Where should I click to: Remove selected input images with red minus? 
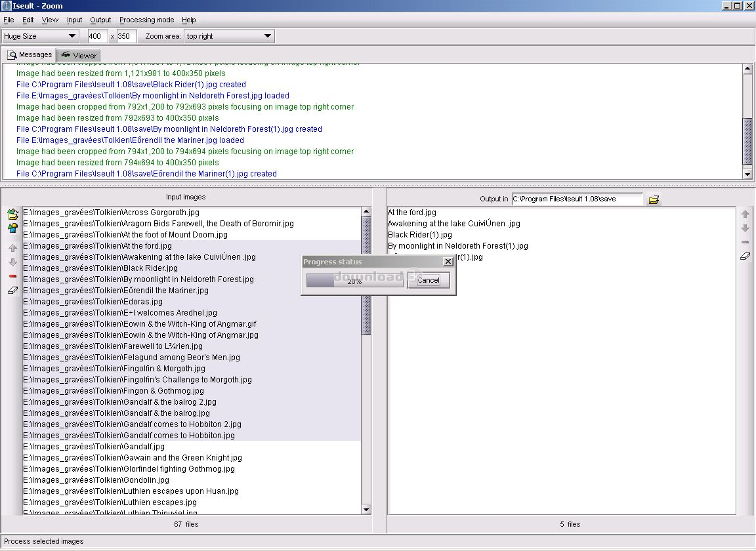[12, 276]
